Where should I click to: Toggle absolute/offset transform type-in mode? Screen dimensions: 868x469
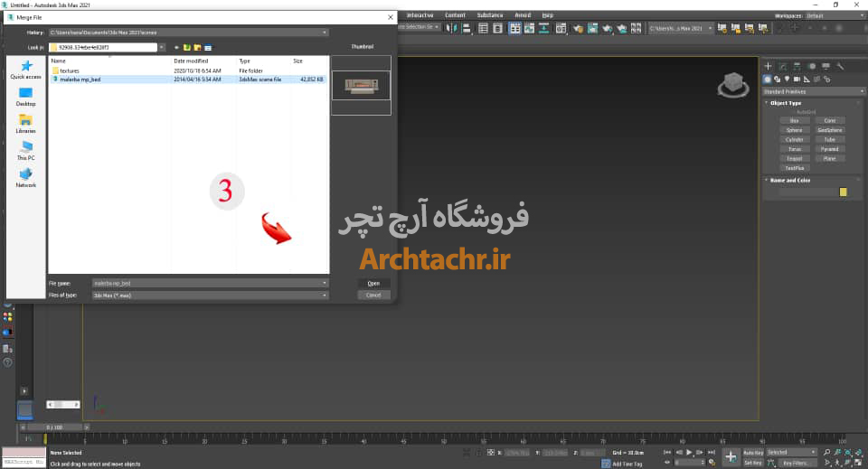490,453
